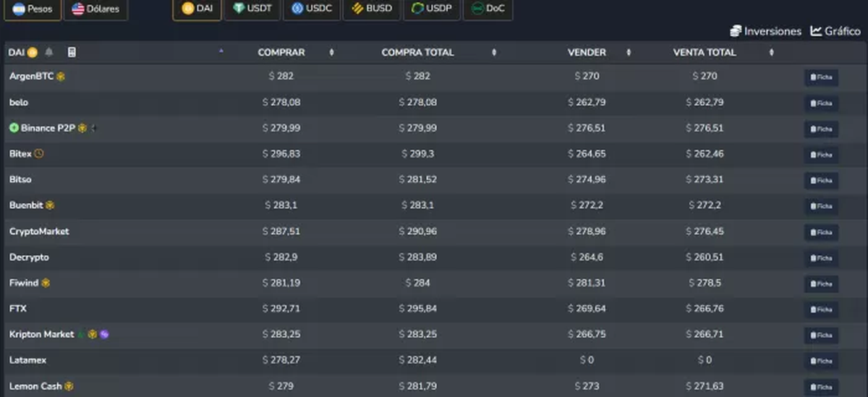The image size is (868, 397).
Task: Select the BUSD coin tab
Action: (372, 9)
